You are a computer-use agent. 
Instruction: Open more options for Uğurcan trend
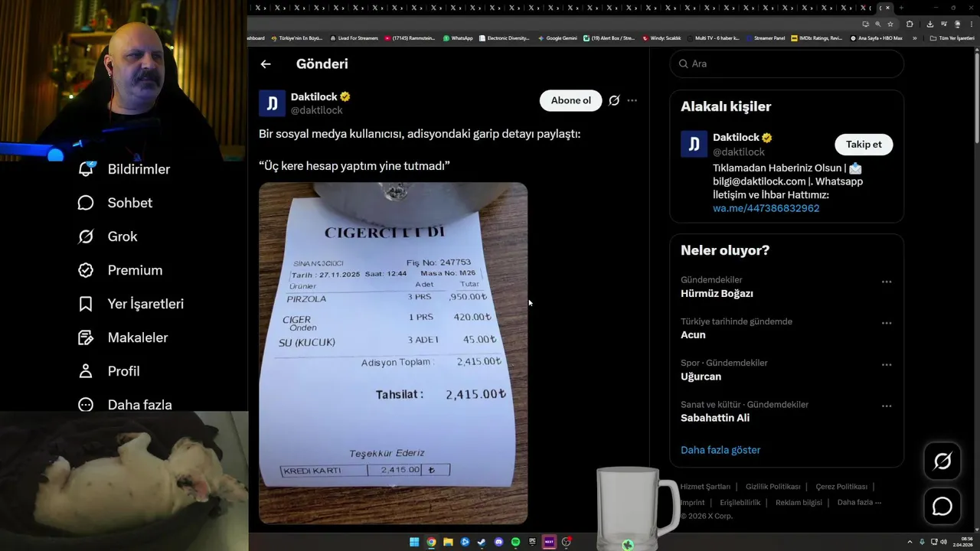tap(887, 364)
